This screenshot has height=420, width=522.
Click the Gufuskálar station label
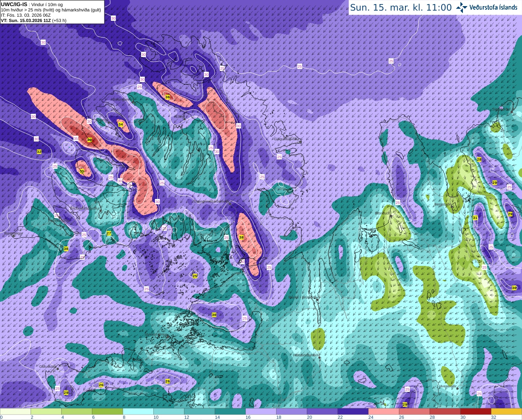point(48,366)
